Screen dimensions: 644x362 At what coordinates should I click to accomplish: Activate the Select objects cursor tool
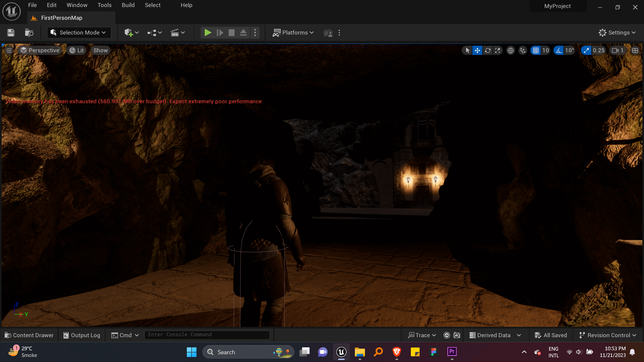467,50
